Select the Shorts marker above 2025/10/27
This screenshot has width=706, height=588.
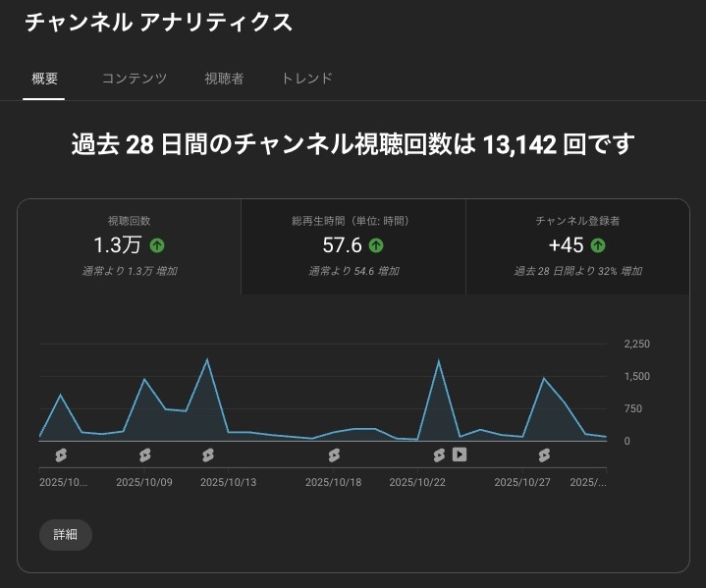coord(544,454)
